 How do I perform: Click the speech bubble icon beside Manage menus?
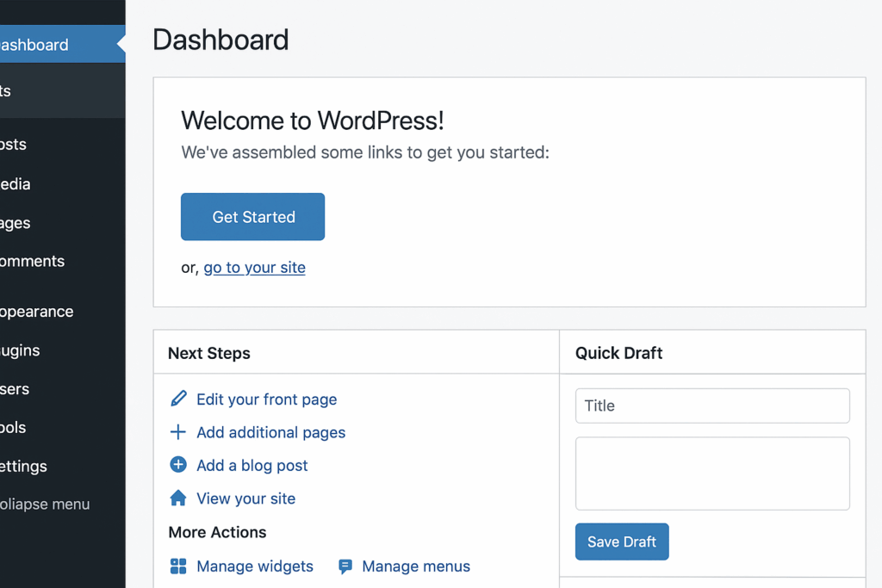click(345, 566)
